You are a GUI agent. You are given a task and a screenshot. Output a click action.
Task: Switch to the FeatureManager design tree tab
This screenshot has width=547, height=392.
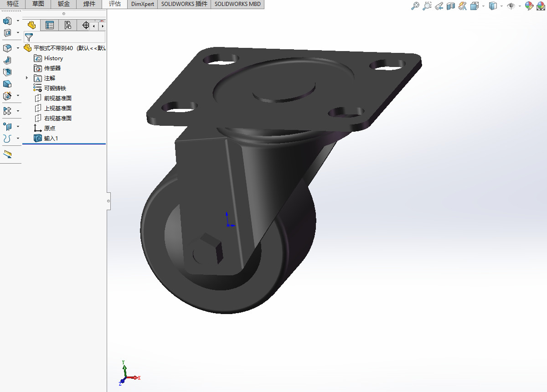31,26
